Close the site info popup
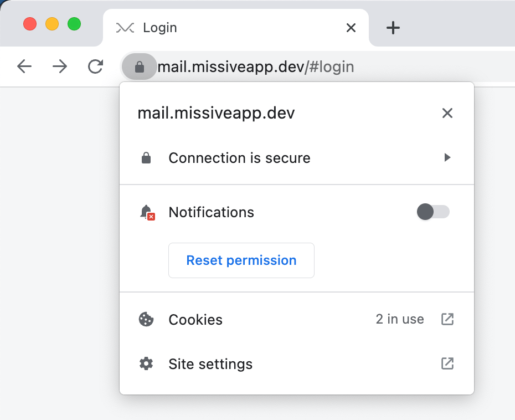 pyautogui.click(x=447, y=113)
